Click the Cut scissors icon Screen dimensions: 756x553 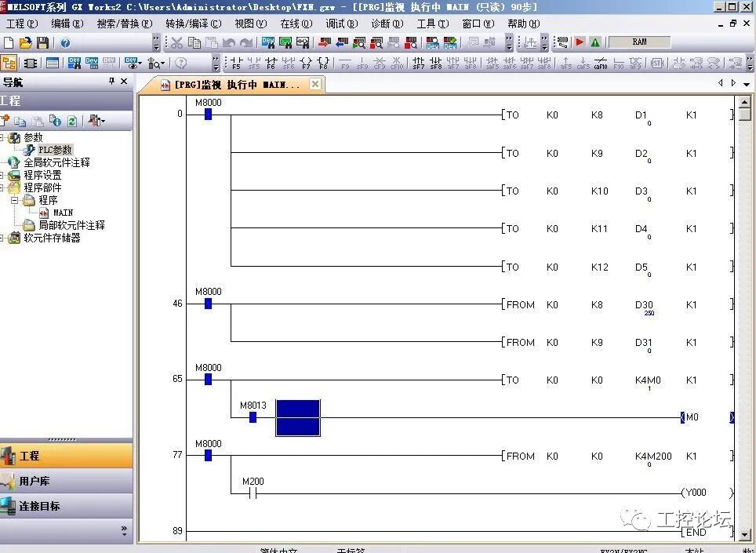tap(176, 43)
